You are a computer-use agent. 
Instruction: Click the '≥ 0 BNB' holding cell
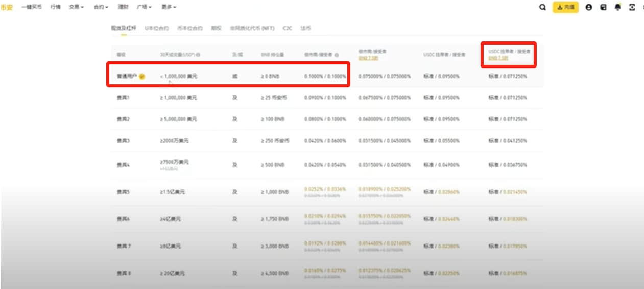271,76
